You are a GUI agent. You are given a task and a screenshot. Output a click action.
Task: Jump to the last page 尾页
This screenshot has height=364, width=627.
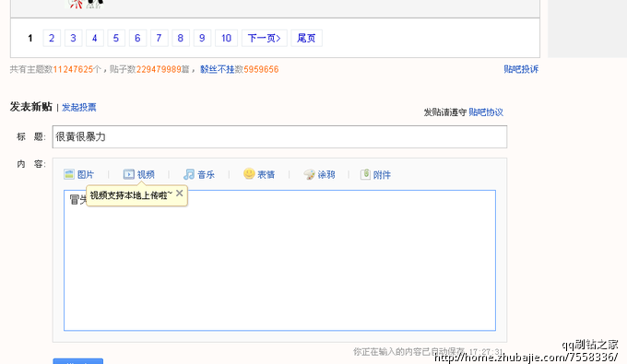click(x=306, y=38)
